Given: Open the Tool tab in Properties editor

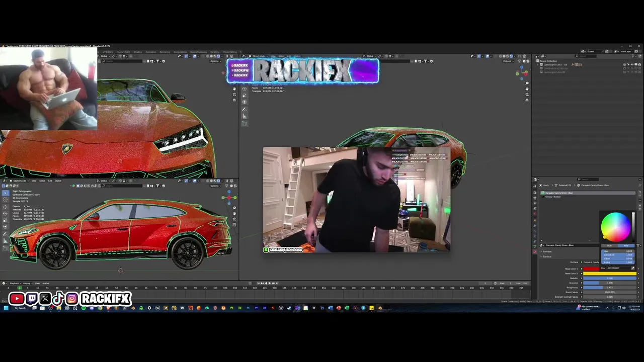Looking at the screenshot, I should [535, 186].
